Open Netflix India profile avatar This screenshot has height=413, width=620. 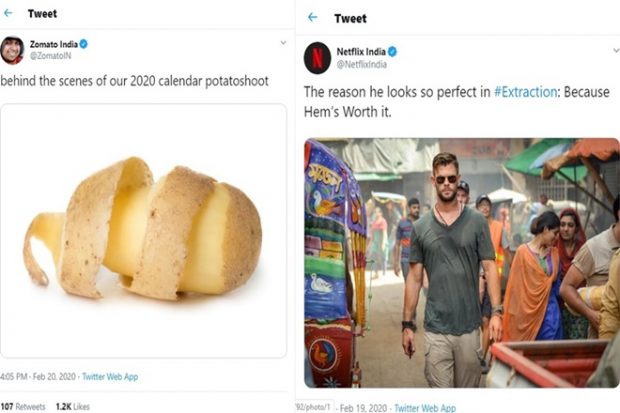pos(317,57)
